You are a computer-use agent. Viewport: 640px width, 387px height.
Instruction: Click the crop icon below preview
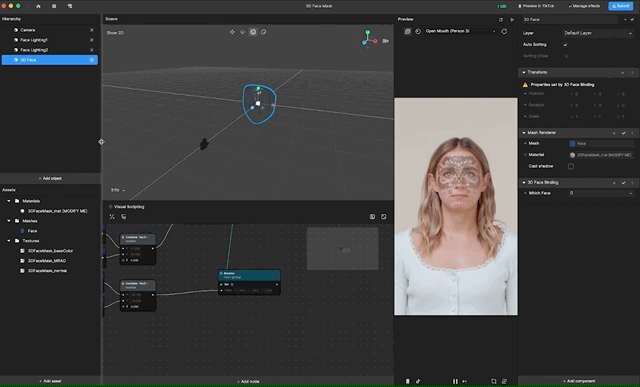coord(493,381)
